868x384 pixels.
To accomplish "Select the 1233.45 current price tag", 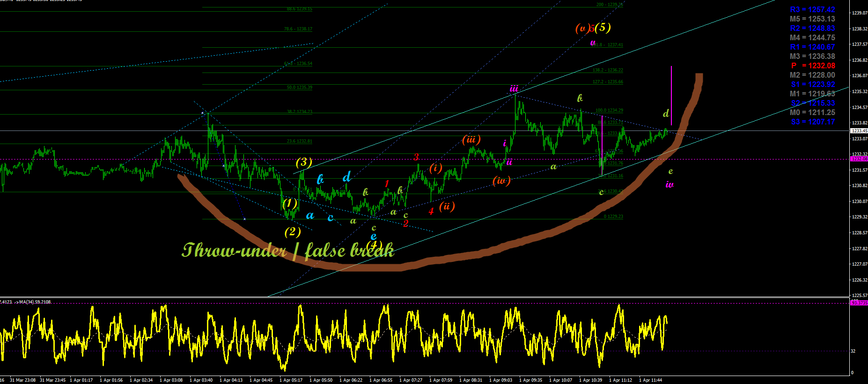I will (859, 131).
